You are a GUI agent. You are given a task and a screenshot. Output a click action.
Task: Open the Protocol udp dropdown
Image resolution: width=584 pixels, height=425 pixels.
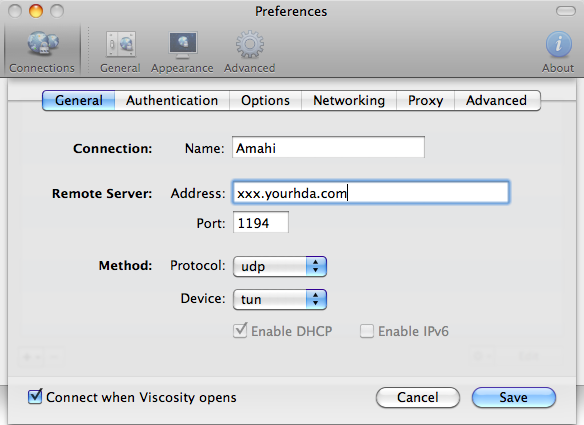tap(280, 266)
